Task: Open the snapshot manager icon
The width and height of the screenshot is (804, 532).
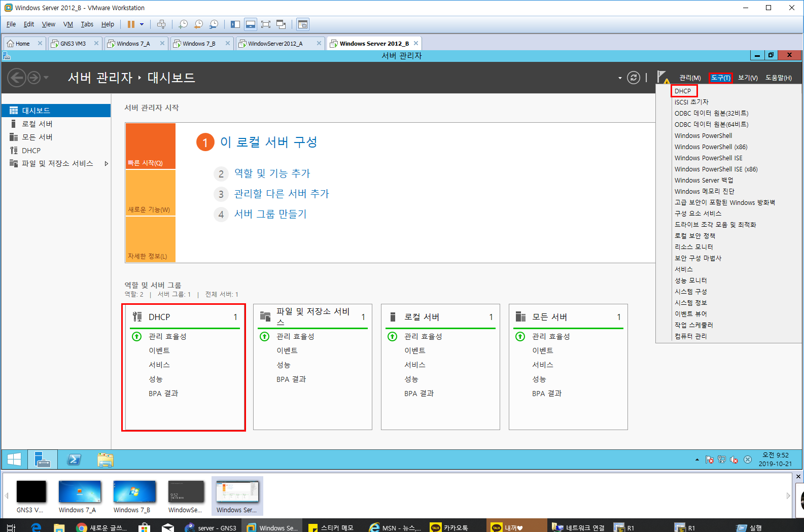Action: 214,24
